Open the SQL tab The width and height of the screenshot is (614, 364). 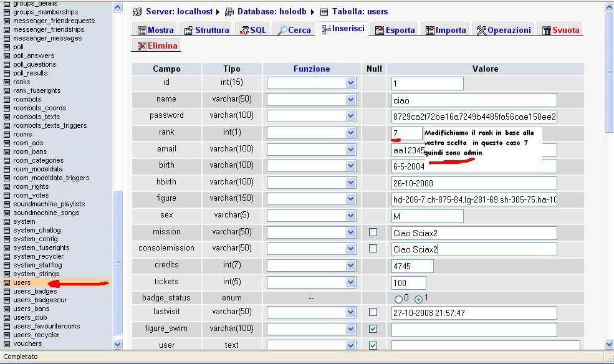tap(253, 30)
